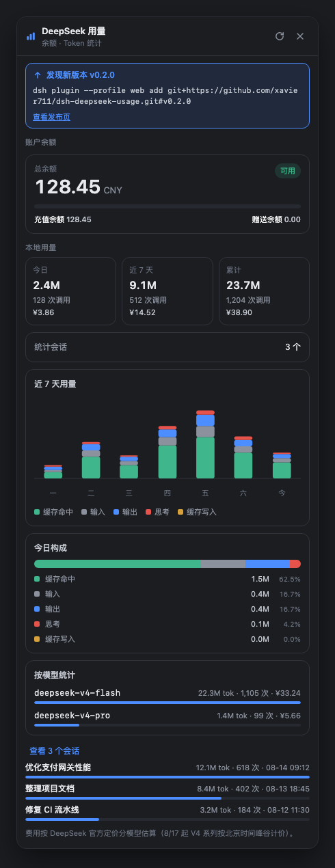Screen dimensions: 335x868
Task: Click the 8.4M tok · 402 次 session stats
Action: coord(254,788)
